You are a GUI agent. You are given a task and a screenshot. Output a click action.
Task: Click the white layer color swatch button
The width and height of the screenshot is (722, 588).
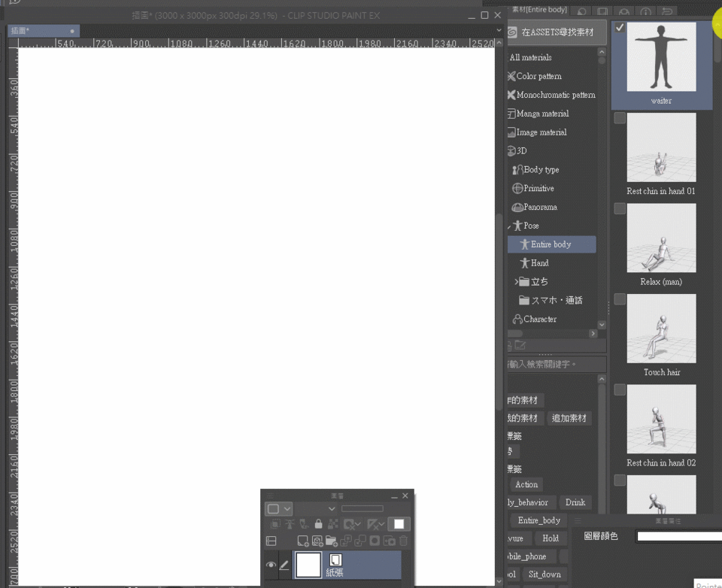[399, 524]
